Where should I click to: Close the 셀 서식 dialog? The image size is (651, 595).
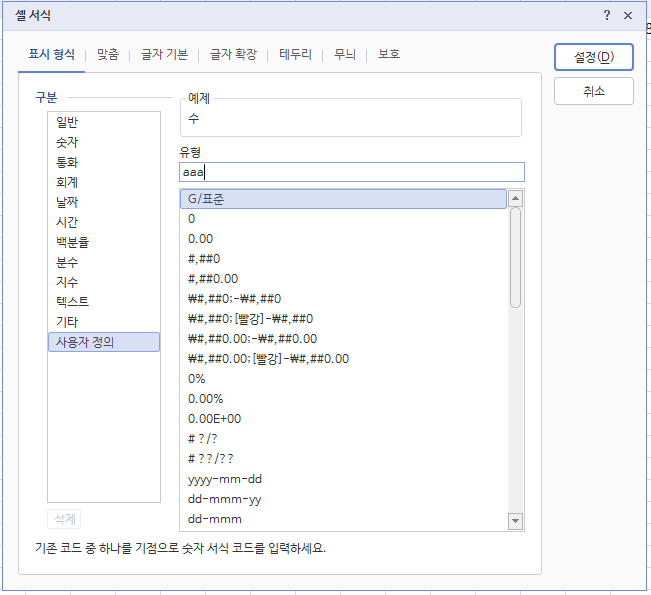click(628, 16)
